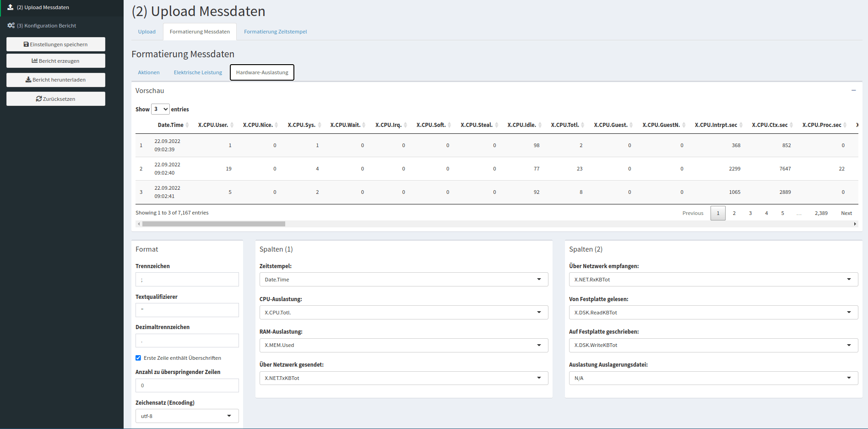Select the gears icon for Konfiguration Bericht
868x429 pixels.
(11, 25)
